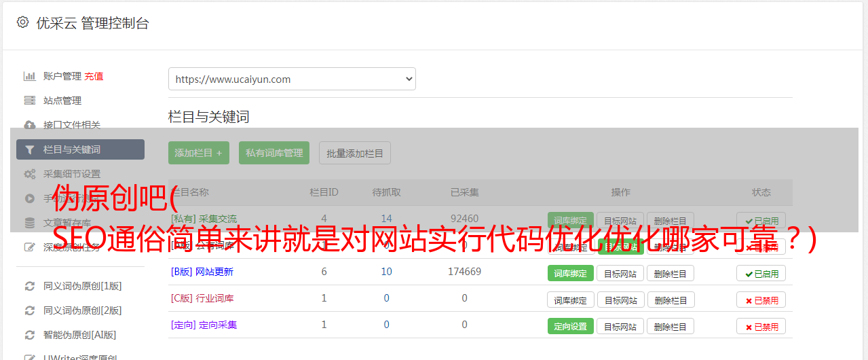Click the cogs icon for 采集细节设置
Viewport: 868px width, 360px height.
click(x=30, y=174)
